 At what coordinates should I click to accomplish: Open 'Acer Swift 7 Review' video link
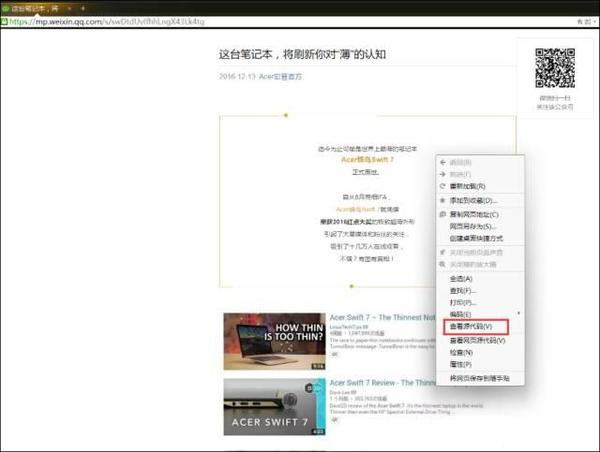tap(383, 383)
